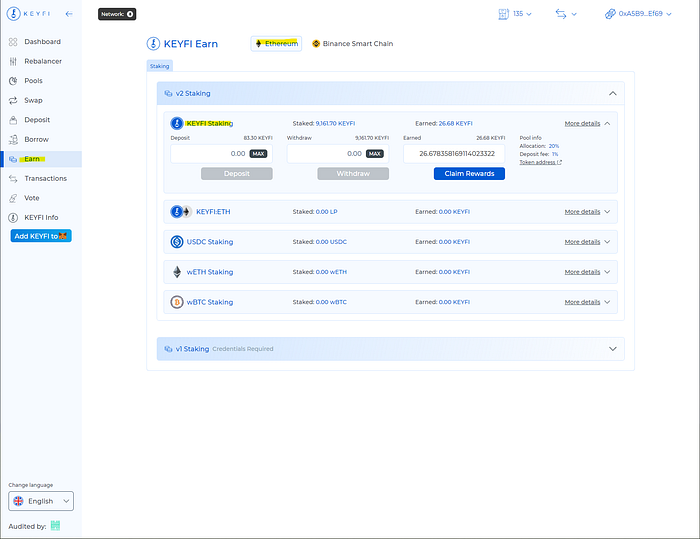The width and height of the screenshot is (700, 539).
Task: Click the wETH Staking Ethereum icon
Action: point(177,272)
